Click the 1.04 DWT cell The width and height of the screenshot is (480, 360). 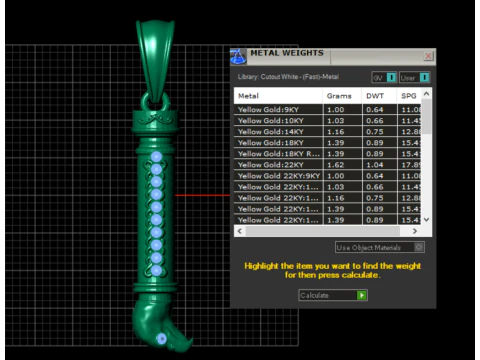pyautogui.click(x=379, y=165)
